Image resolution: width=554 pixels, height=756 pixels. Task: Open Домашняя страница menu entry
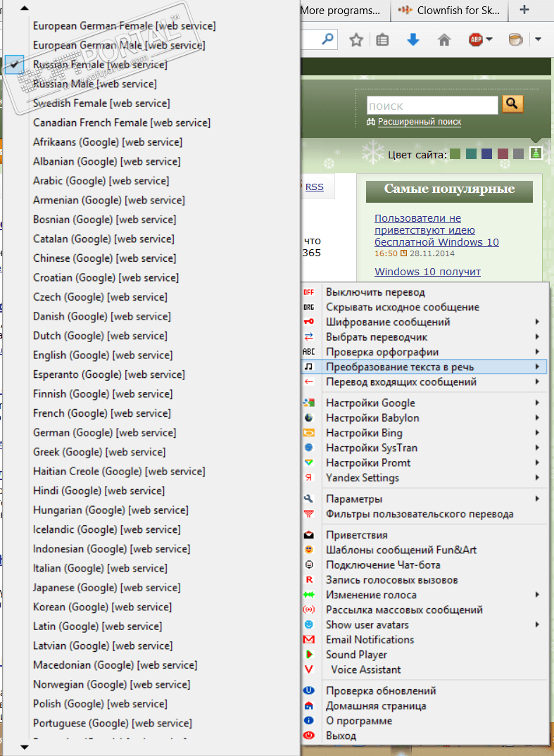[424, 706]
